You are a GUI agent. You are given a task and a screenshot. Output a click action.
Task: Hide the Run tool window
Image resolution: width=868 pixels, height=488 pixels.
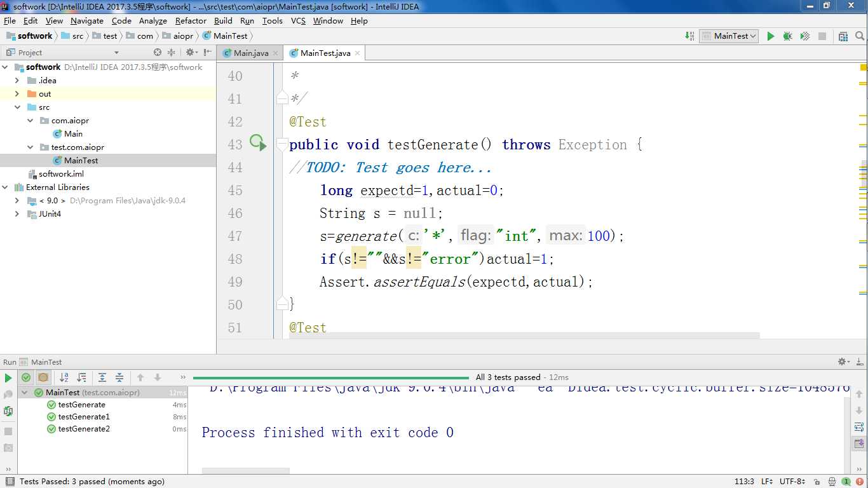point(859,362)
